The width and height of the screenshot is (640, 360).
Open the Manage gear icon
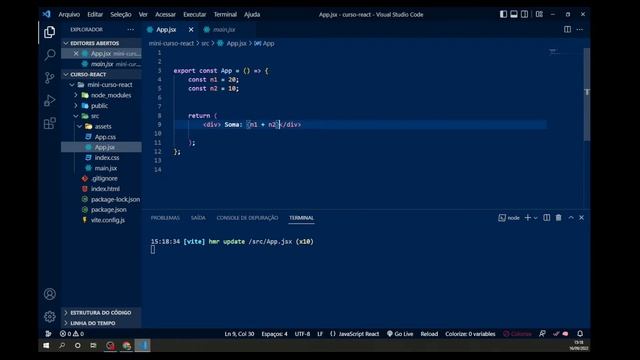49,316
